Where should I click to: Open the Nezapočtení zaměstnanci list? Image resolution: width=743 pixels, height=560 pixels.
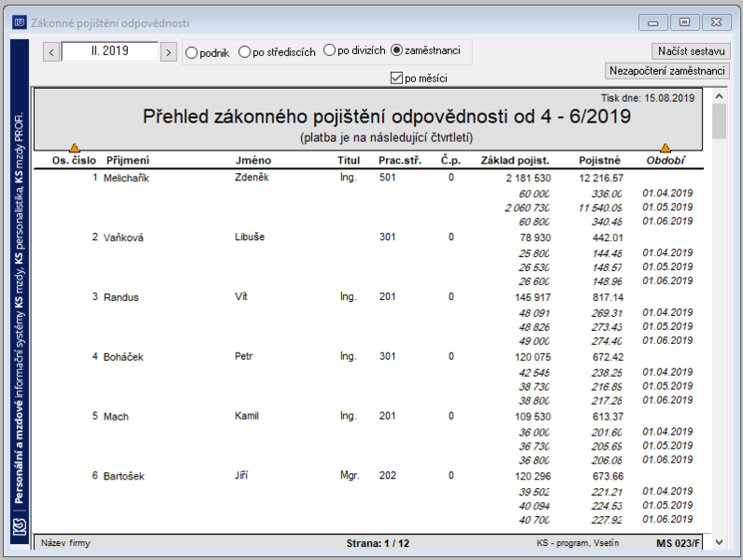point(667,71)
